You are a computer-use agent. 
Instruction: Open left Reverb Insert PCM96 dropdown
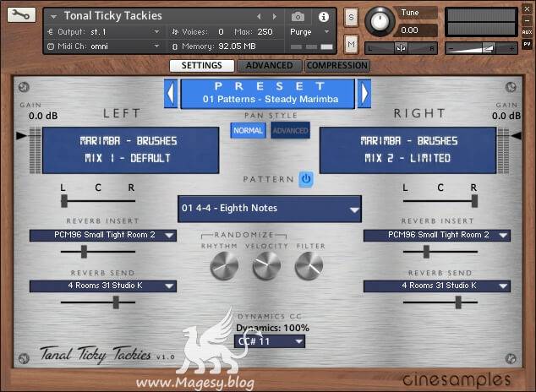pos(103,235)
